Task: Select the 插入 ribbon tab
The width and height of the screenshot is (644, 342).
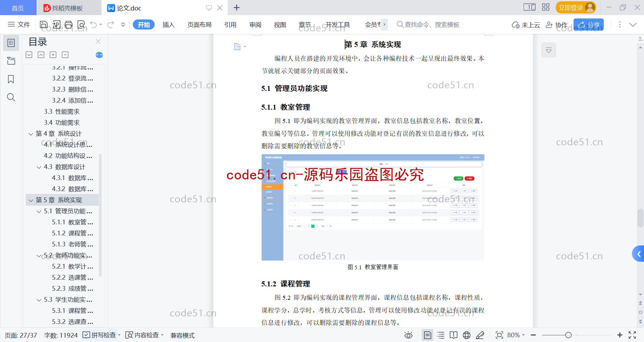Action: pos(168,24)
